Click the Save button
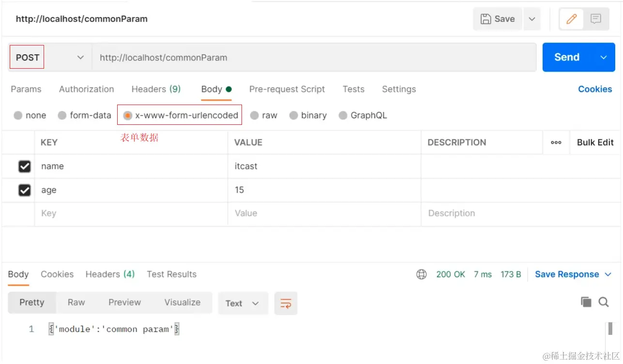The image size is (623, 364). pyautogui.click(x=498, y=19)
